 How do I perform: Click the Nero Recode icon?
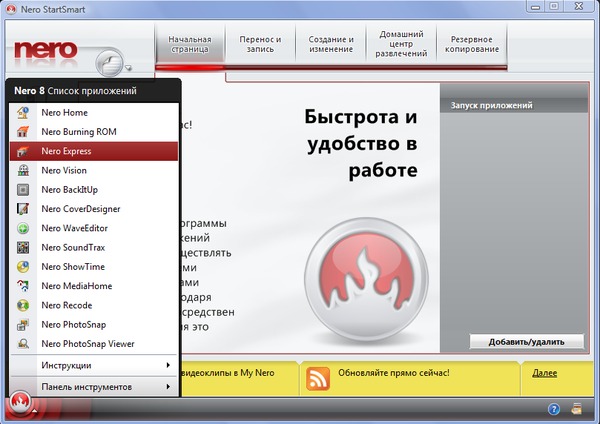click(x=23, y=305)
